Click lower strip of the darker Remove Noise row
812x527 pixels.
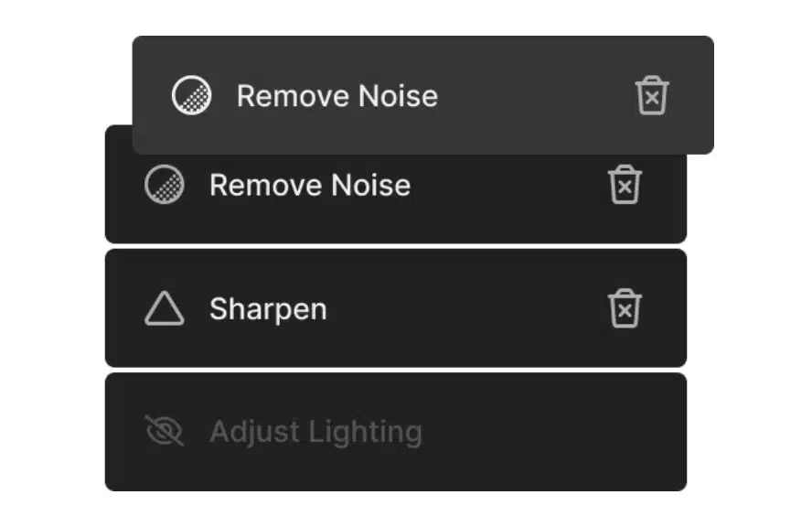396,228
